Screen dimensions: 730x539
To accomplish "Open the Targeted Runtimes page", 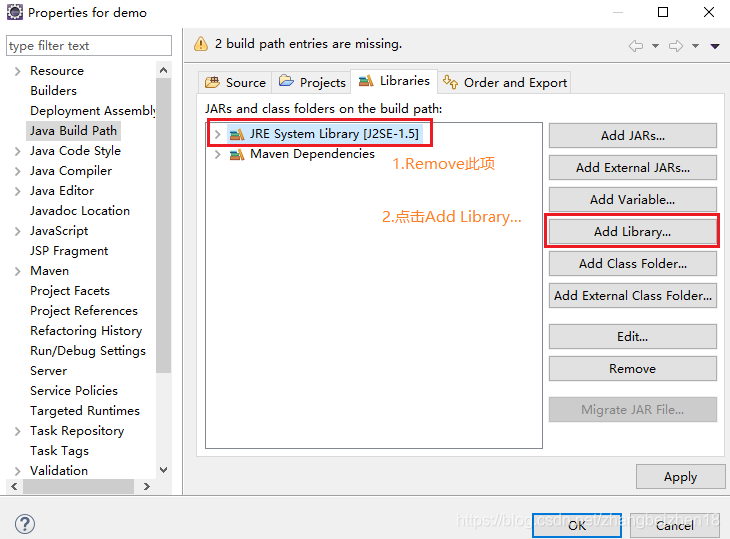I will [85, 411].
